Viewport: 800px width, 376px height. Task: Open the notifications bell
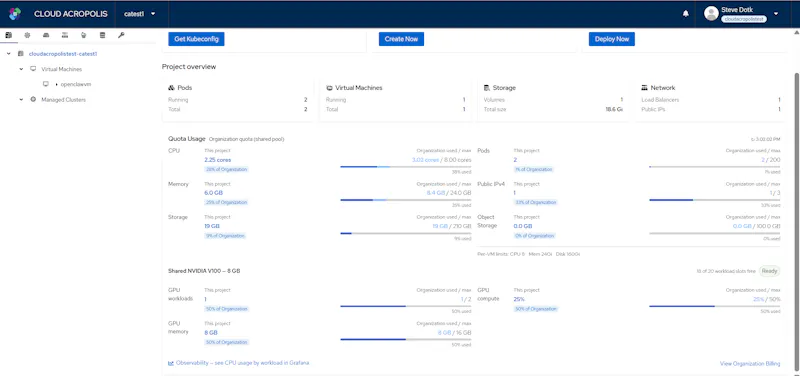[x=685, y=14]
